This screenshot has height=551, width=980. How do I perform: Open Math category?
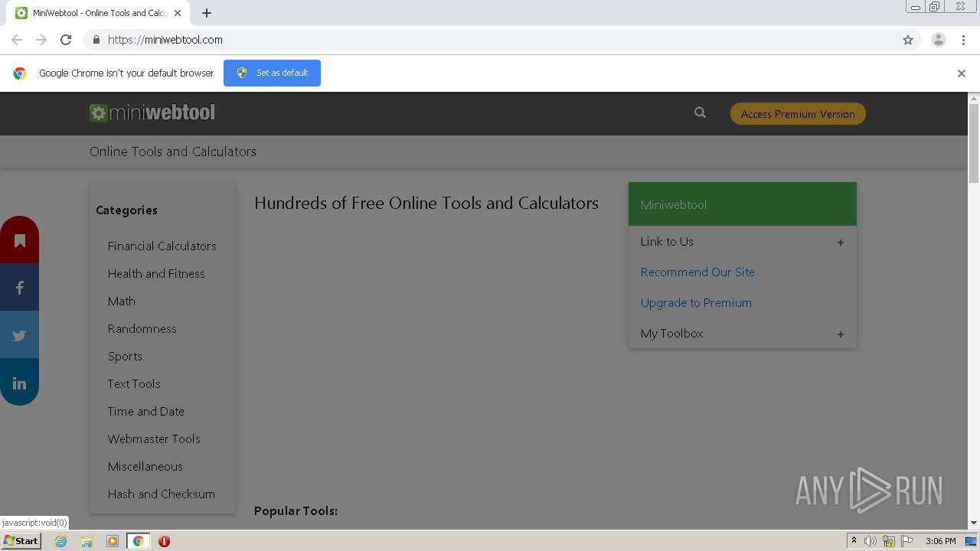[x=121, y=302]
